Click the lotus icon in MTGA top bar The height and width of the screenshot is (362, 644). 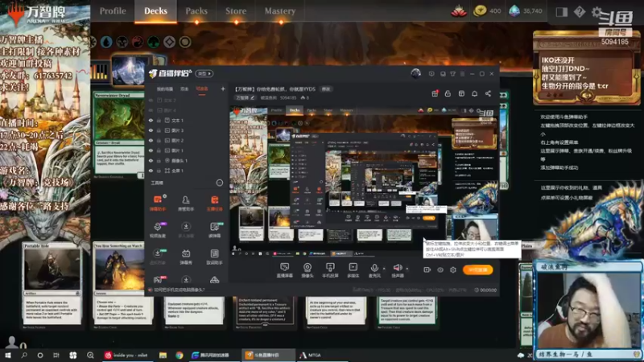click(x=458, y=11)
